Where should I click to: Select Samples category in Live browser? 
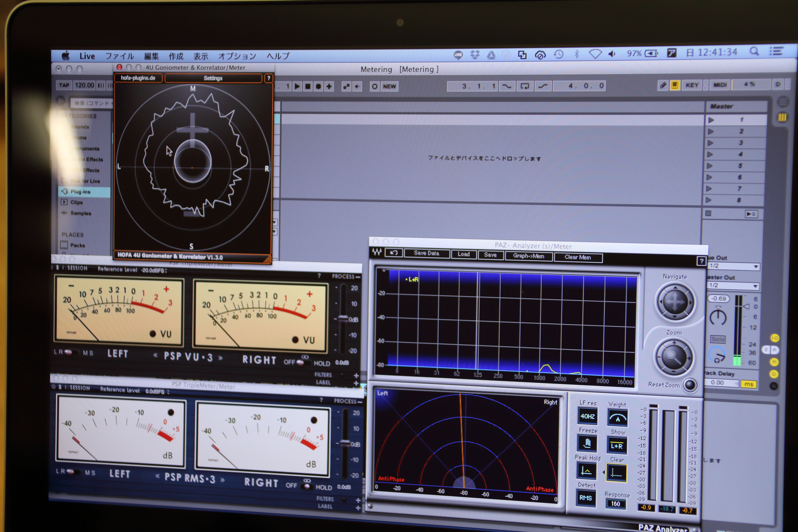click(81, 213)
